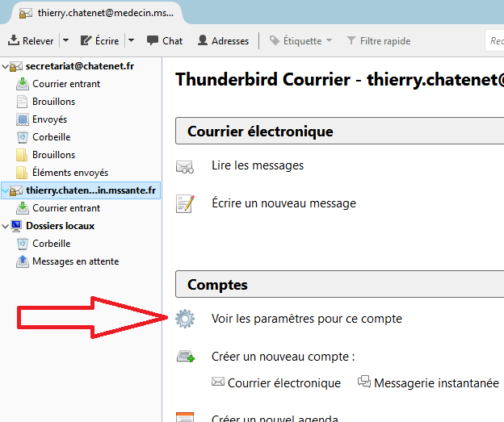The width and height of the screenshot is (504, 422).
Task: Click the gear icon for account settings
Action: click(x=185, y=319)
